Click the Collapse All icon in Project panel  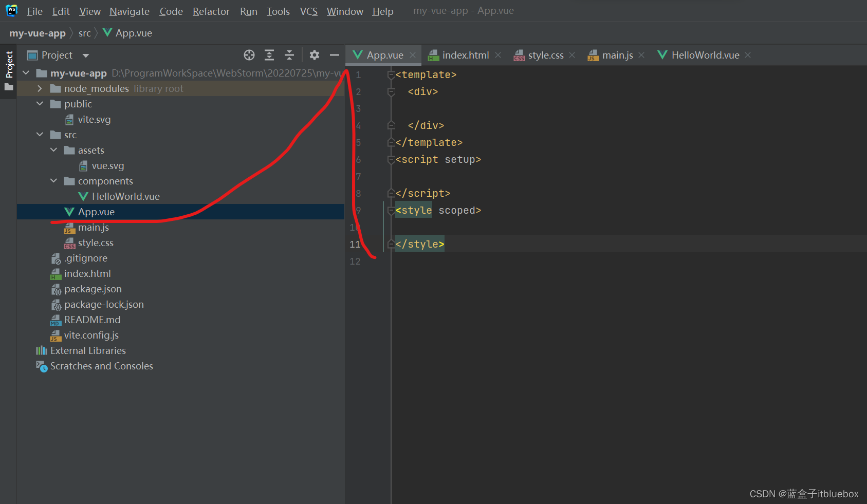(x=289, y=55)
